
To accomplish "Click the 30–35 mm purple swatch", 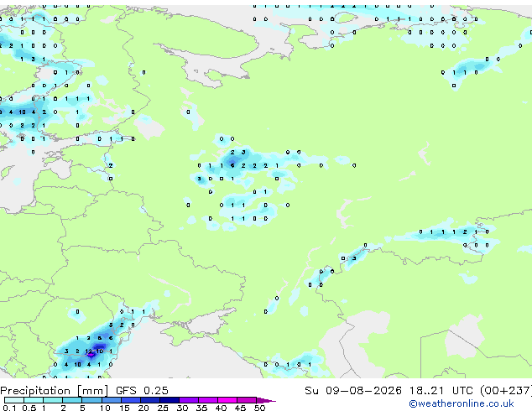I will (189, 400).
